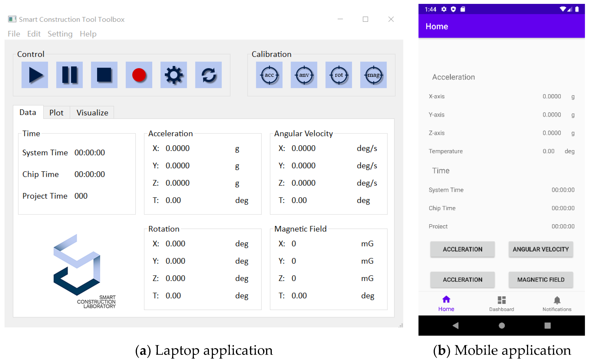Click the anv calibration icon
This screenshot has height=364, width=590.
click(x=304, y=75)
